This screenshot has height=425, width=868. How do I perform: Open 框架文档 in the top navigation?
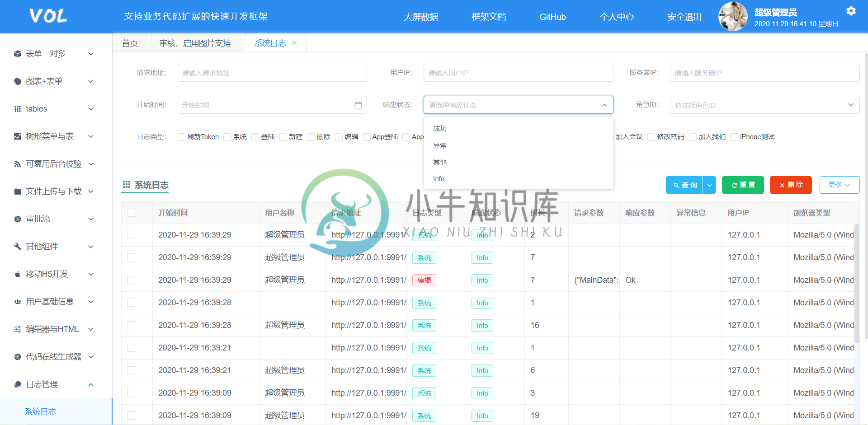click(489, 17)
